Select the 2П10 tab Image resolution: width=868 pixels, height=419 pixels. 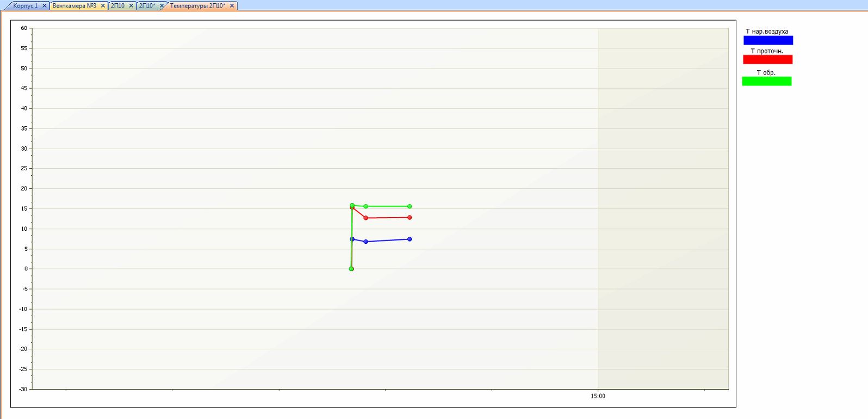[x=117, y=6]
